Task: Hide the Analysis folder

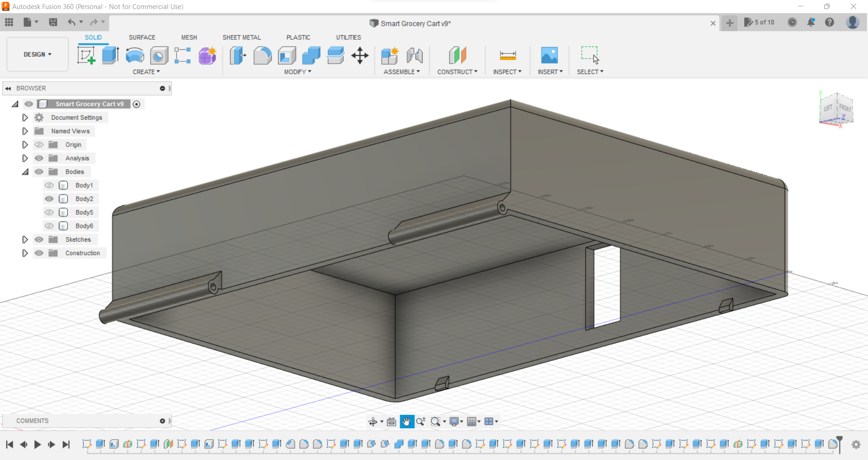Action: pos(39,158)
